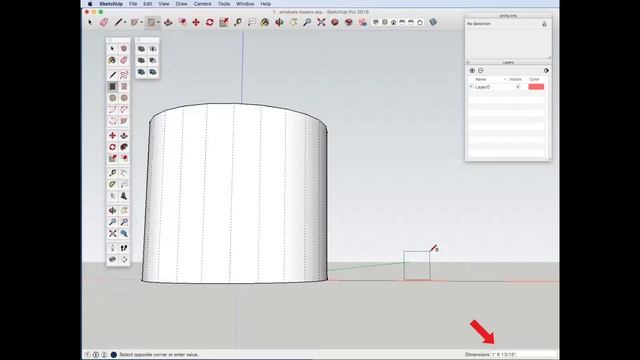This screenshot has width=640, height=360.
Task: Open the 3D Warehouse from the toolbar
Action: click(335, 22)
